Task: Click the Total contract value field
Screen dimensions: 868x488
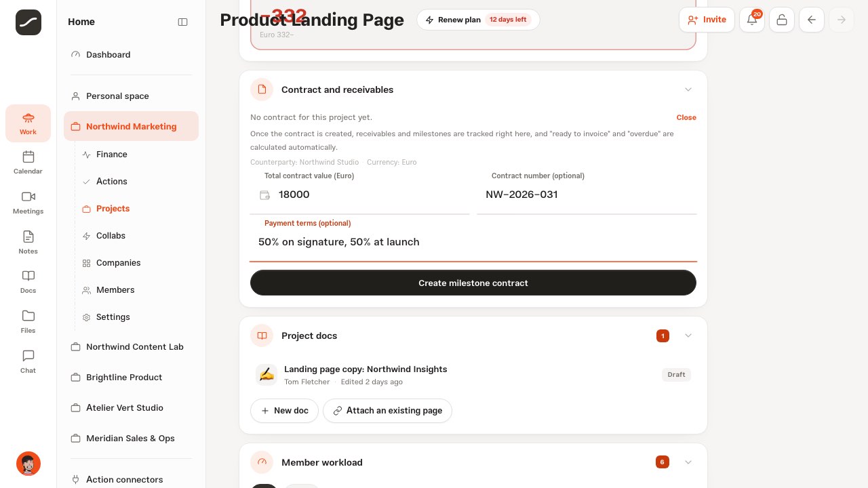Action: 359,195
